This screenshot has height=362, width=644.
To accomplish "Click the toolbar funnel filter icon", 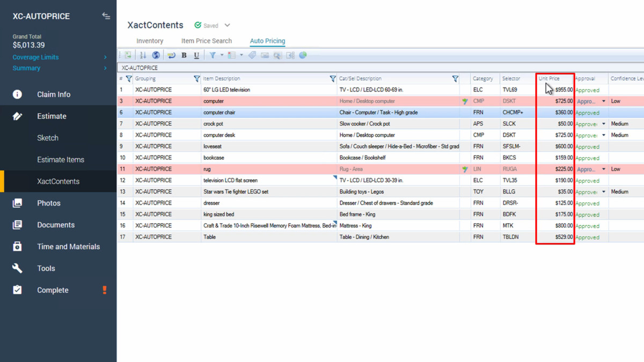I will click(213, 55).
